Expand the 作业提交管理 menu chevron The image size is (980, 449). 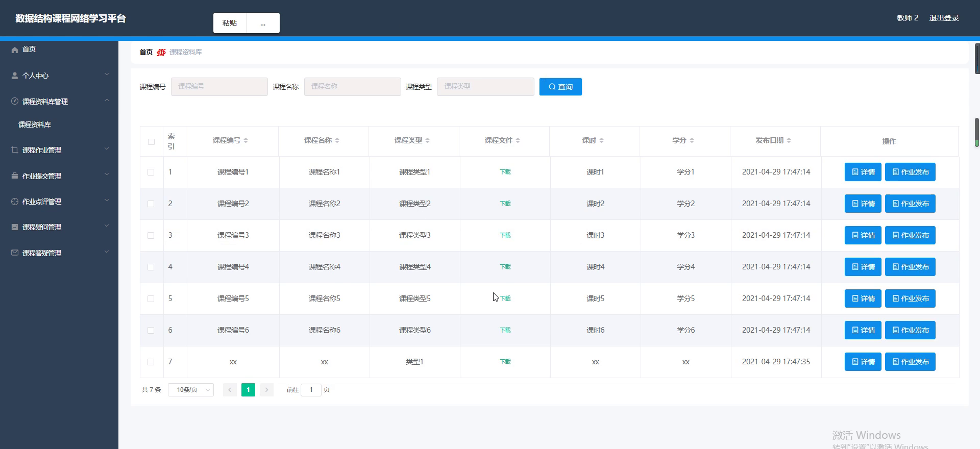[107, 174]
